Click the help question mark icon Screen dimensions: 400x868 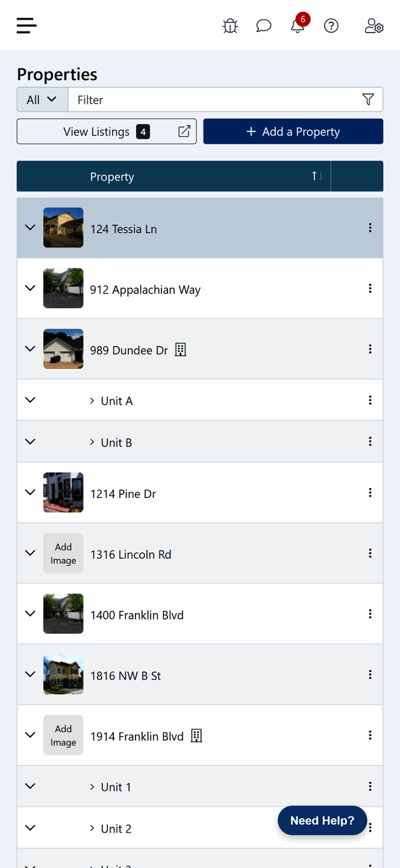(x=331, y=26)
